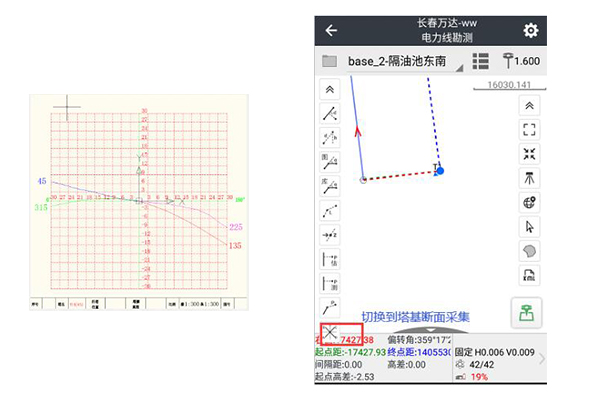Select the survey tripod instrument icon
Screen dimensions: 600x400
(530, 178)
